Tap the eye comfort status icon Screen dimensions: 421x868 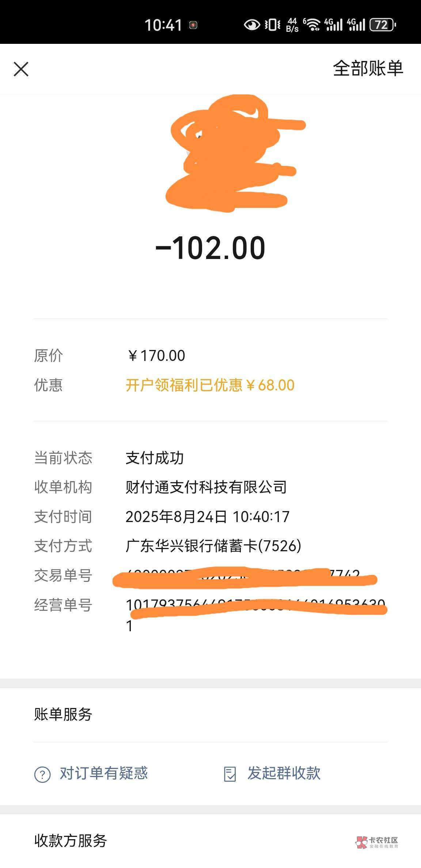(252, 25)
